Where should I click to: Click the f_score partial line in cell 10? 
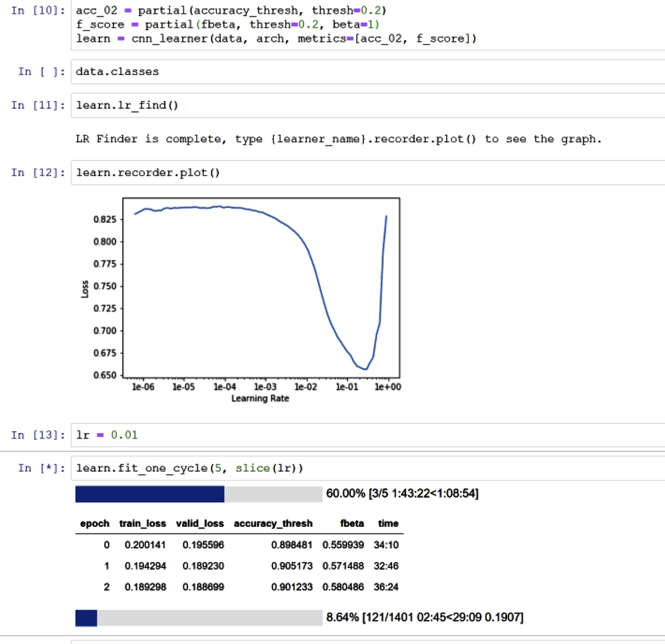(x=227, y=25)
